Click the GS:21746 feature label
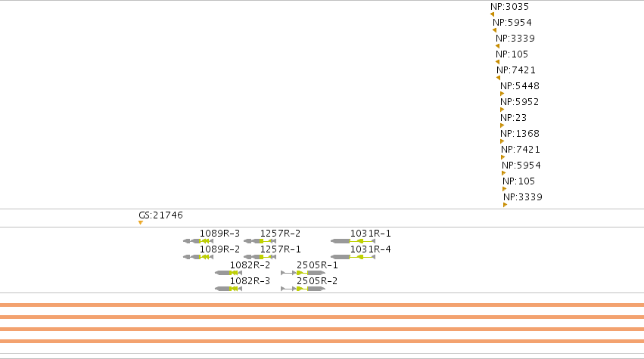Viewport: 644px width, 359px height. click(160, 215)
